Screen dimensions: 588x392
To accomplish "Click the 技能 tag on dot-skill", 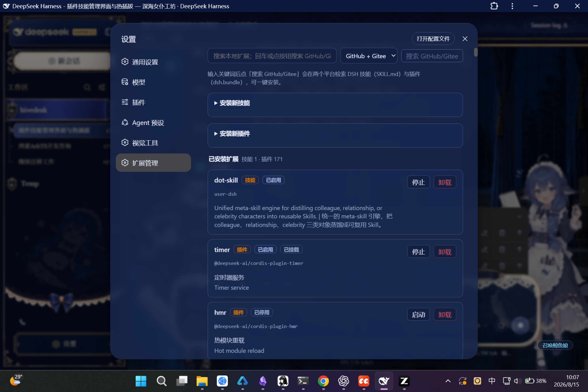I will 250,180.
